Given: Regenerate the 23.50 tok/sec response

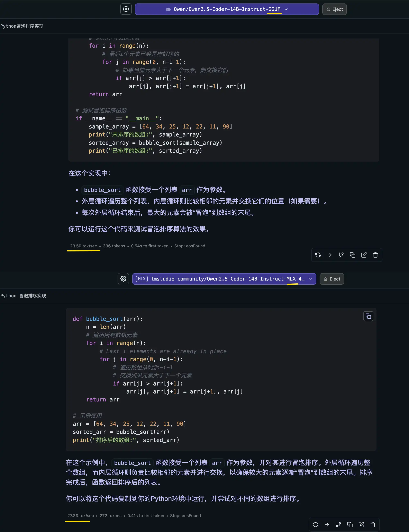Looking at the screenshot, I should click(318, 255).
